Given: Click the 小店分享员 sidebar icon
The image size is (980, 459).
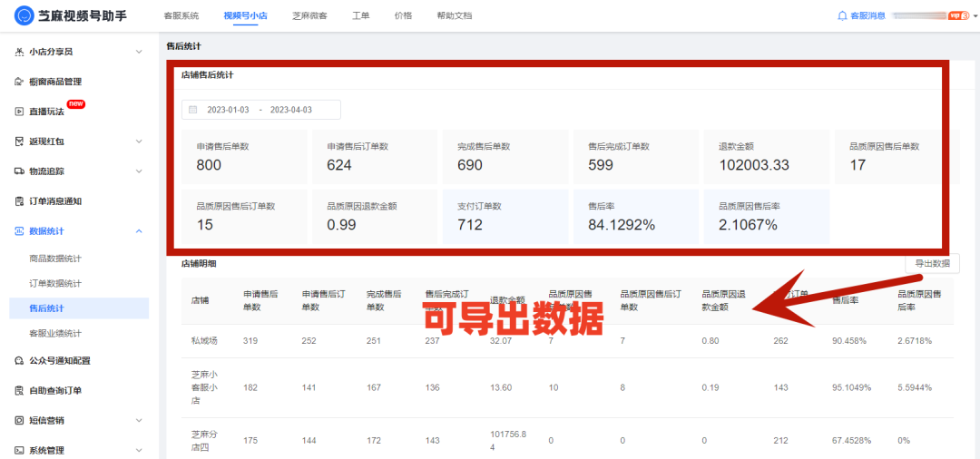Looking at the screenshot, I should tap(19, 51).
